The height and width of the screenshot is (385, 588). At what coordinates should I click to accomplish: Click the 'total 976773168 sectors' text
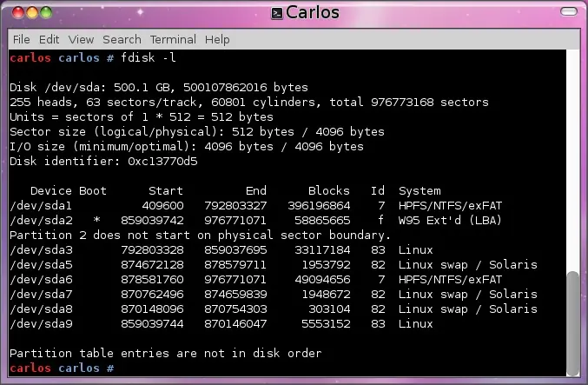[x=409, y=102]
